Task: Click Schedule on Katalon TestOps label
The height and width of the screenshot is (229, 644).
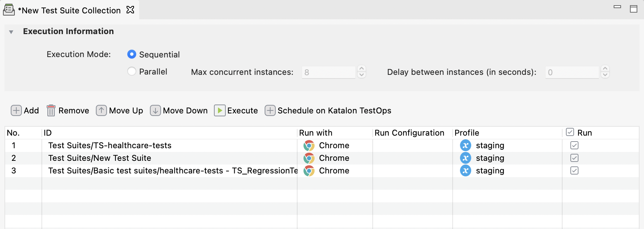Action: pos(334,110)
